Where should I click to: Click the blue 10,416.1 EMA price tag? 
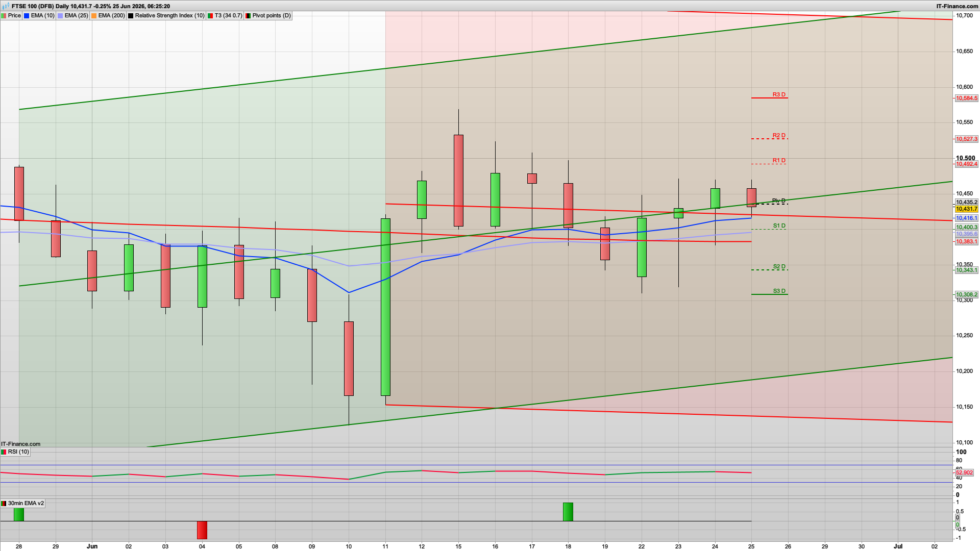(x=967, y=218)
